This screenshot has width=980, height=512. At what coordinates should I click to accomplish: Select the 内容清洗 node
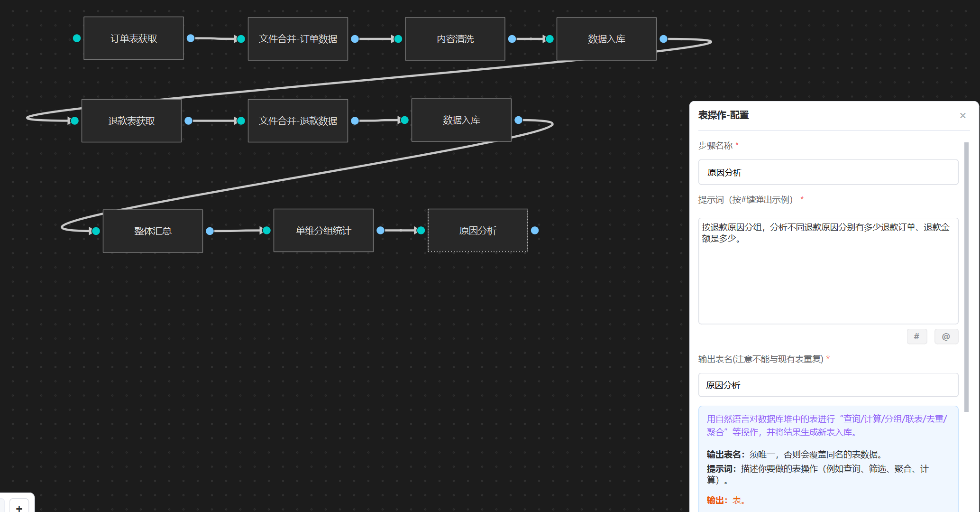point(455,39)
